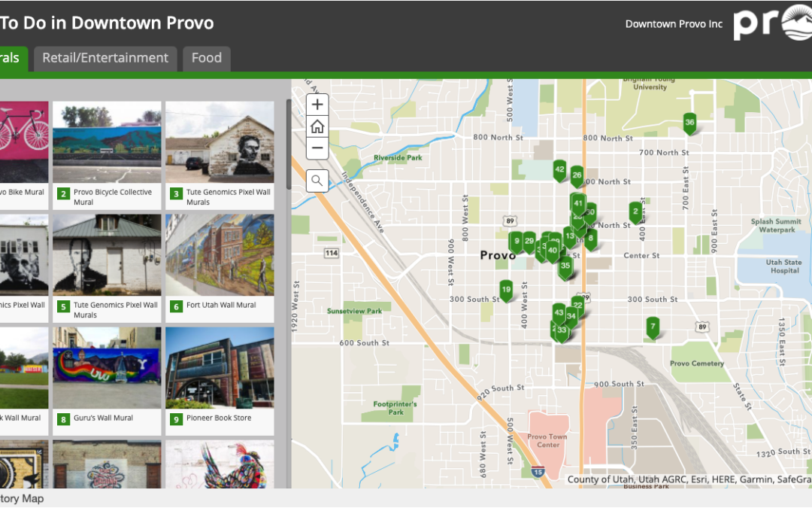The width and height of the screenshot is (812, 508).
Task: Select map marker 36 near the university
Action: point(689,123)
